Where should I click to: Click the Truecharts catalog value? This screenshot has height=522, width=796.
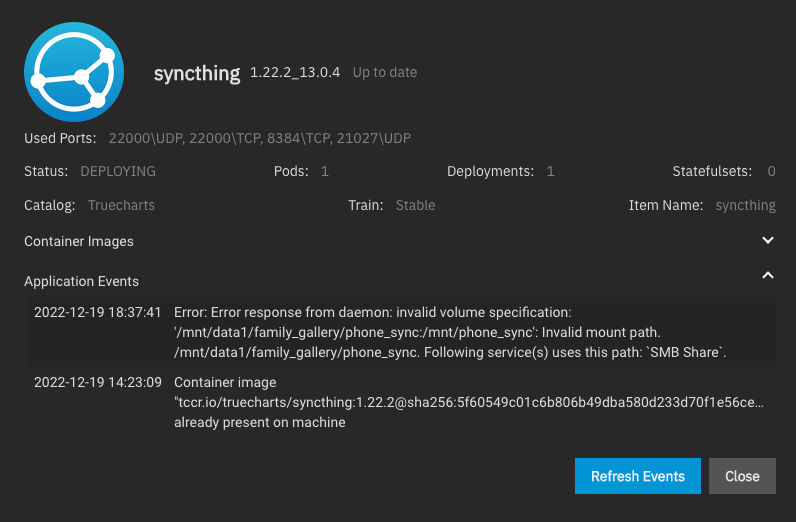coord(121,205)
